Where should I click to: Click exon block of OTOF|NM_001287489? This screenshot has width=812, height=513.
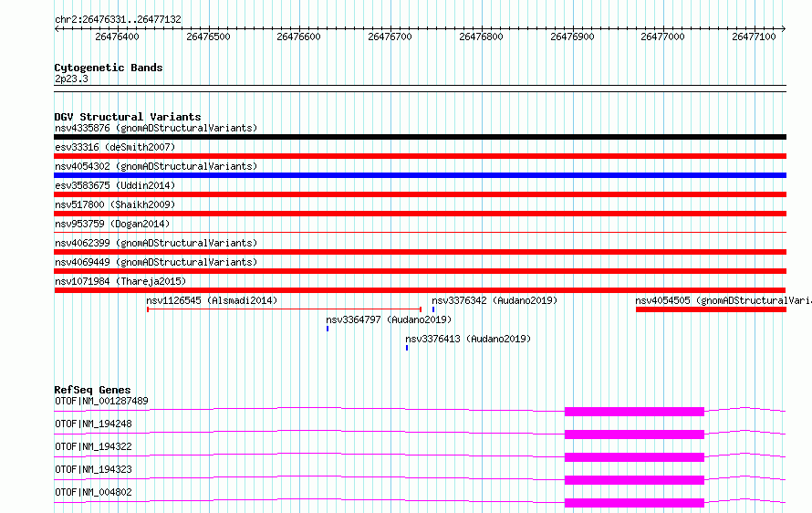634,412
